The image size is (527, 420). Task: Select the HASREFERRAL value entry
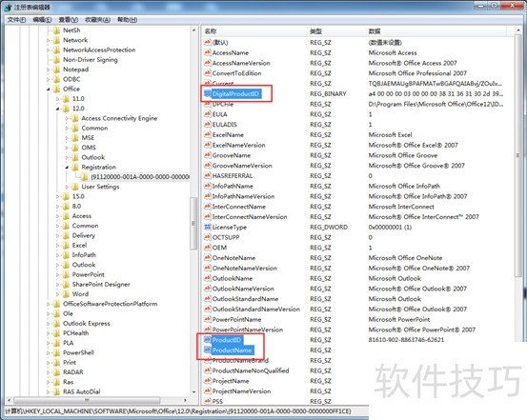coord(233,176)
